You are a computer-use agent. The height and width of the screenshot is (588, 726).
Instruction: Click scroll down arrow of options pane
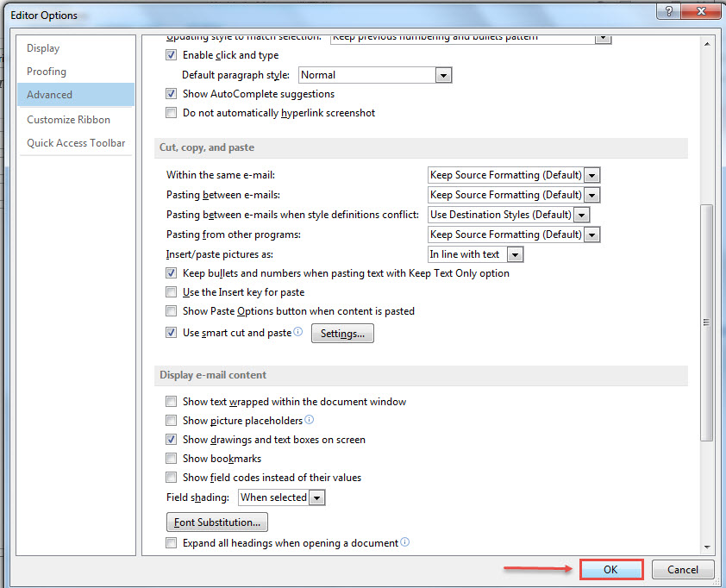coord(707,547)
